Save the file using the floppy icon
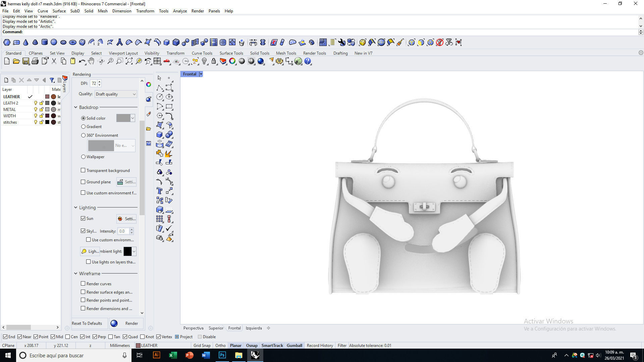This screenshot has height=362, width=644. [x=25, y=61]
